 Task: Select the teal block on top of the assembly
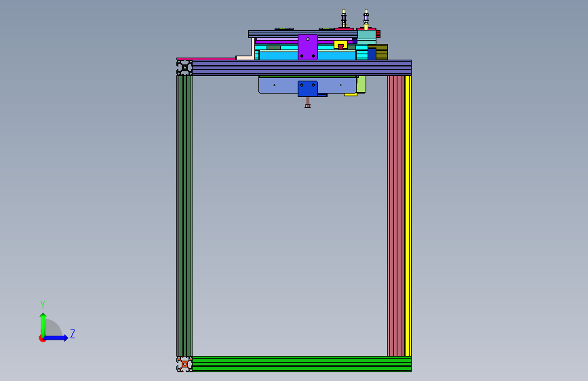click(366, 37)
